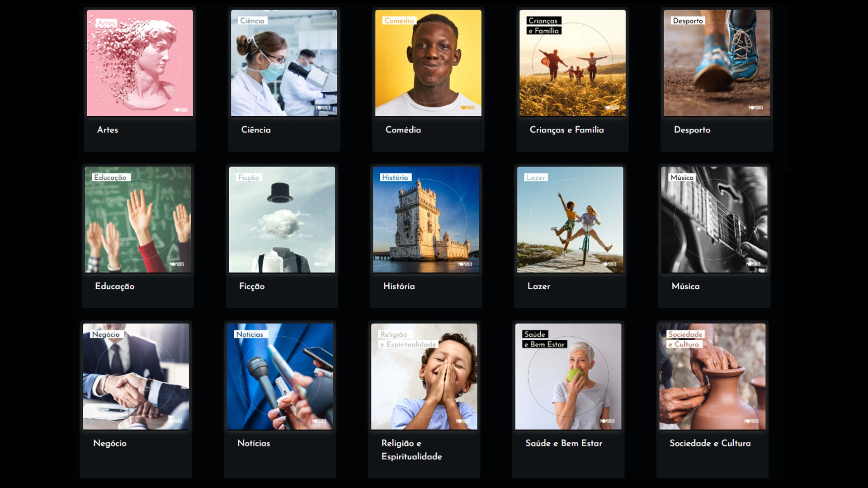868x488 pixels.
Task: Click the Saúde e Bem Estar apple image
Action: click(568, 376)
